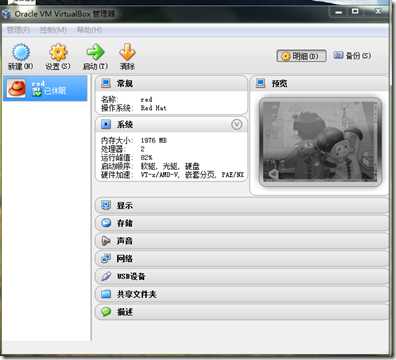This screenshot has height=360, width=396.
Task: Click the 启动顺序 '软驱, 光驱, 硬盘' value
Action: click(x=170, y=166)
